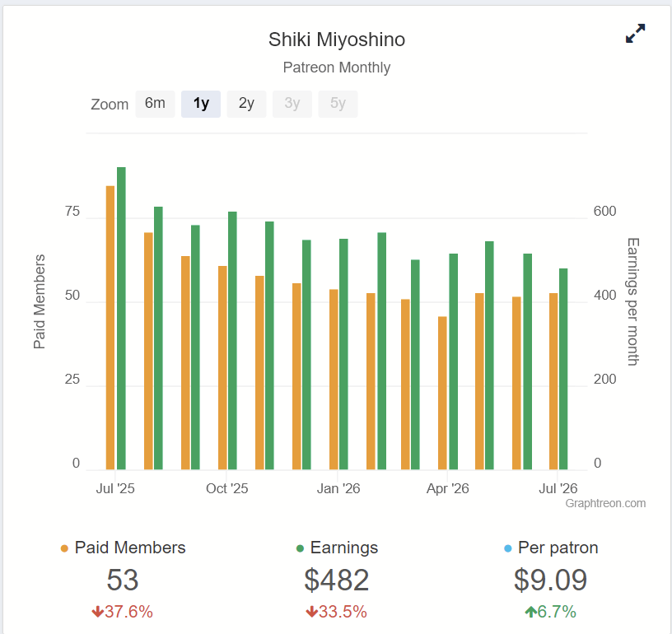Viewport: 672px width, 634px height.
Task: Select the 5y zoom range
Action: tap(338, 104)
